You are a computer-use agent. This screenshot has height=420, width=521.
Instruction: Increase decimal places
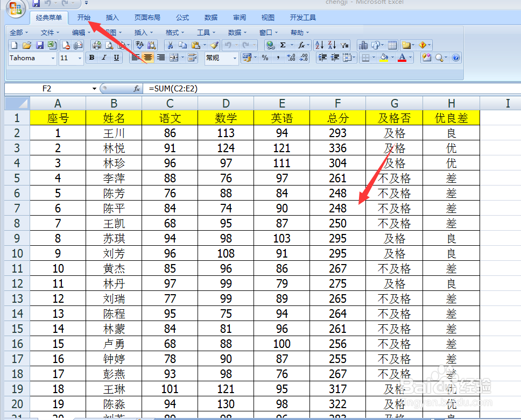coord(291,58)
